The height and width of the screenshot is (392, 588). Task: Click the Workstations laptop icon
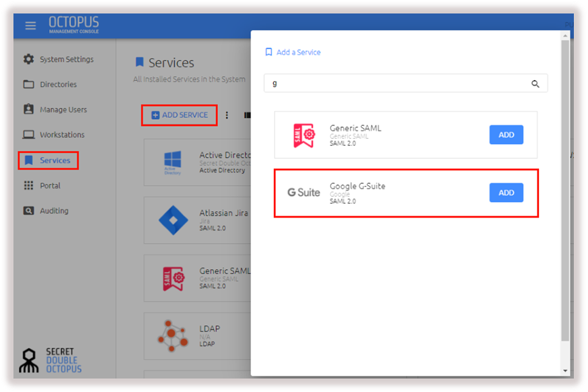coord(28,135)
